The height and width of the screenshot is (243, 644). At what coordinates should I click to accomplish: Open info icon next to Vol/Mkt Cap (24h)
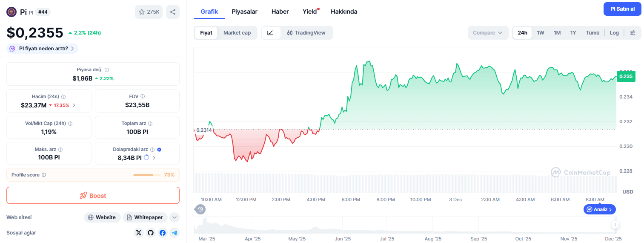coord(70,123)
